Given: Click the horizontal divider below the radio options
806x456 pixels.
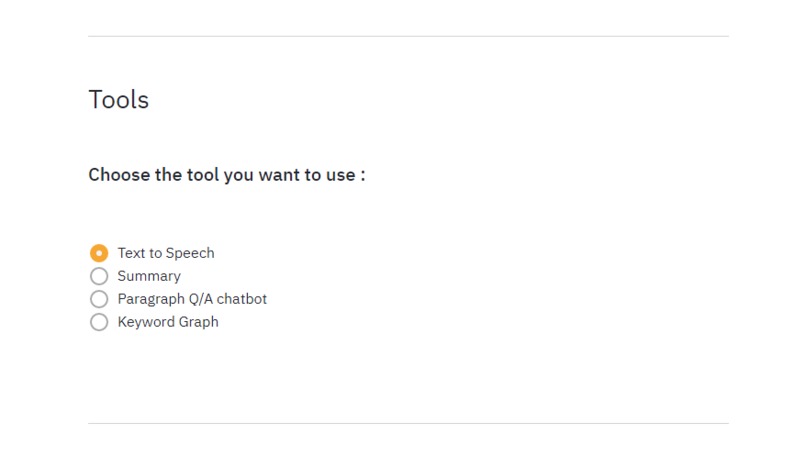Looking at the screenshot, I should [408, 424].
